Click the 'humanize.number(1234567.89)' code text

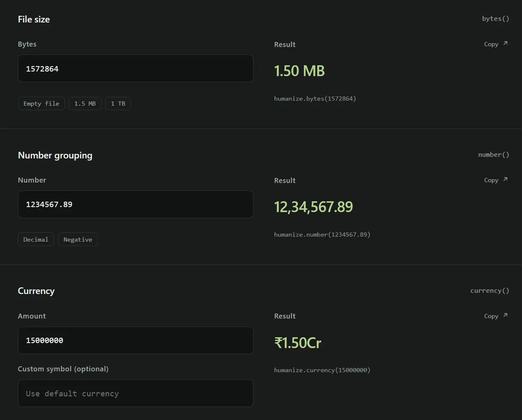pyautogui.click(x=322, y=235)
